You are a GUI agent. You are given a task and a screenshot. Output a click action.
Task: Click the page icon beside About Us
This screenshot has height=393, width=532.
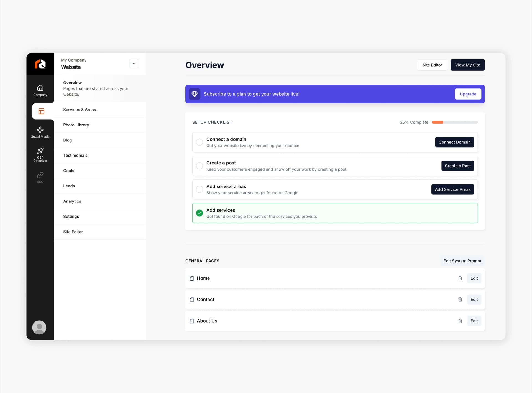point(192,321)
